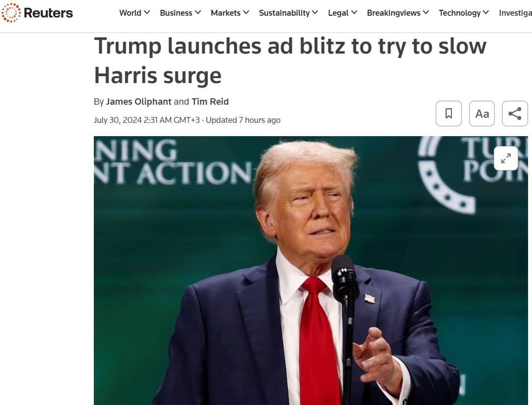Open the text size Aa button
The width and height of the screenshot is (532, 405).
[x=482, y=114]
